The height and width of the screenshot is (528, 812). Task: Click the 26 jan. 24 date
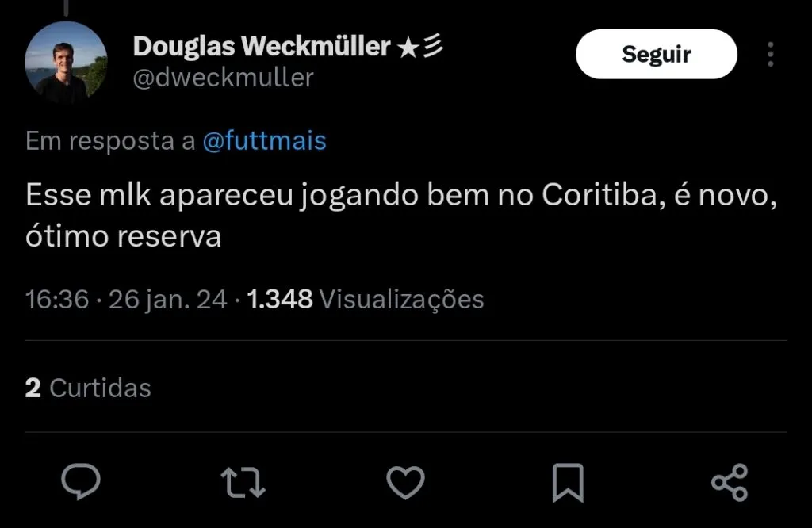click(x=167, y=299)
